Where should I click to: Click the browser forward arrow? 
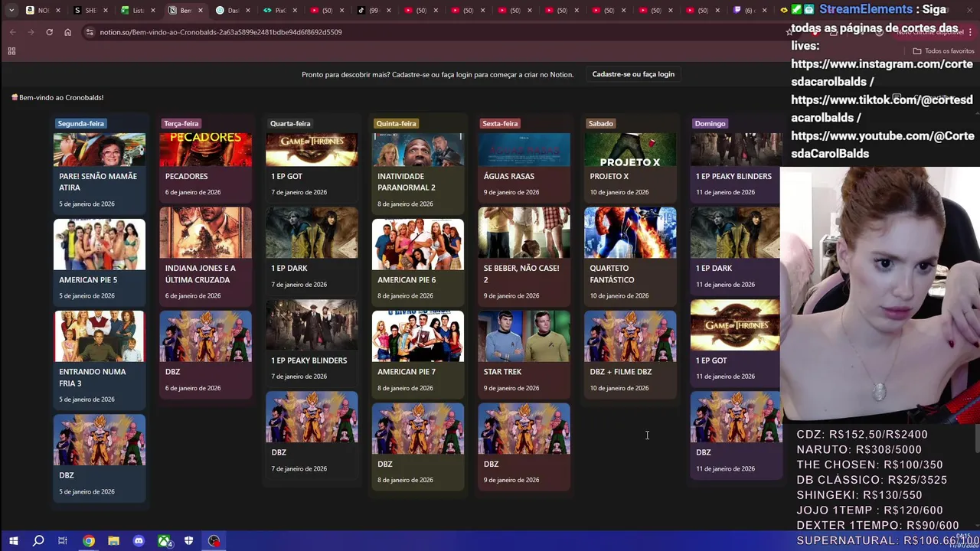(31, 32)
